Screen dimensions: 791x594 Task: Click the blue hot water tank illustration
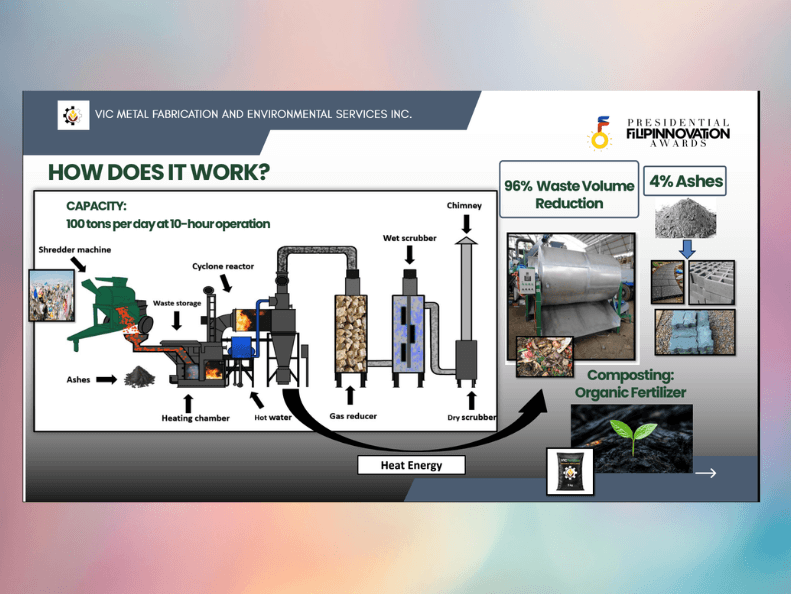(x=242, y=347)
